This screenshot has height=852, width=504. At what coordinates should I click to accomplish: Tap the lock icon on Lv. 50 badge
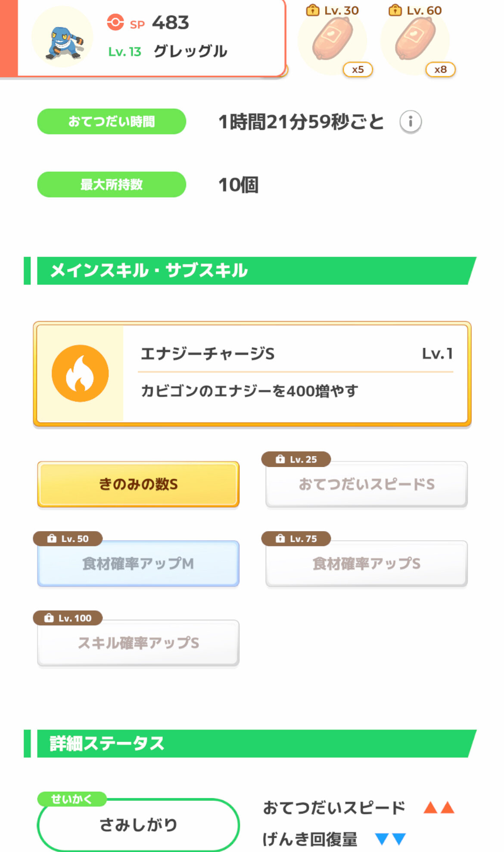[52, 539]
